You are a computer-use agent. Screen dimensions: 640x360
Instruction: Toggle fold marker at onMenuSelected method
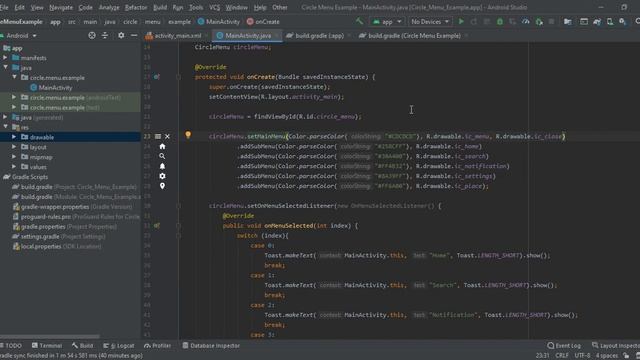coord(178,226)
